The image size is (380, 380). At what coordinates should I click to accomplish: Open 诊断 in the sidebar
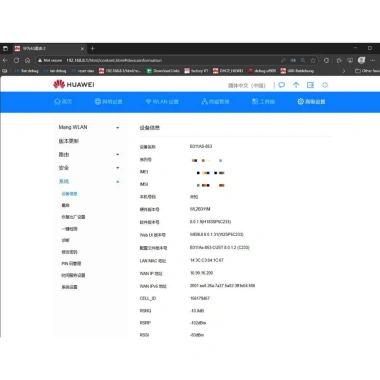pos(66,240)
